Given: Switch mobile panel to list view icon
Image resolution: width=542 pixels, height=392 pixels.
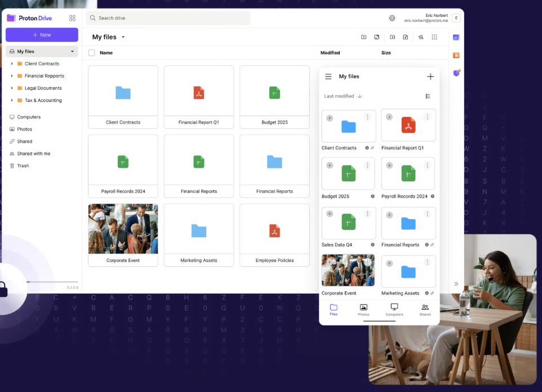Looking at the screenshot, I should [x=428, y=96].
